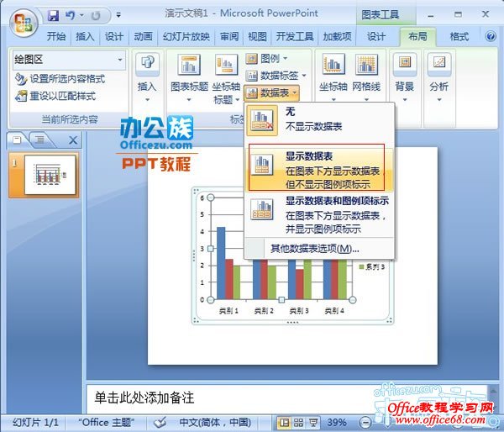
Task: Open the 幻灯片放映 ribbon tab
Action: [186, 36]
